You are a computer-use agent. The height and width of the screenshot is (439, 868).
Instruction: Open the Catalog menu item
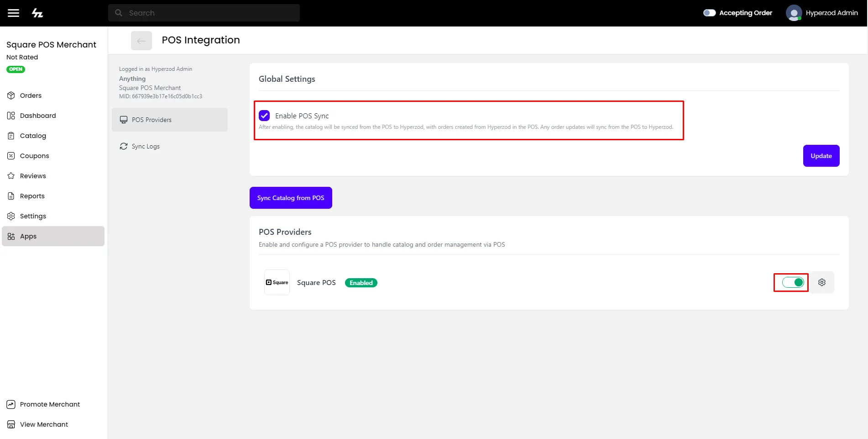click(53, 136)
